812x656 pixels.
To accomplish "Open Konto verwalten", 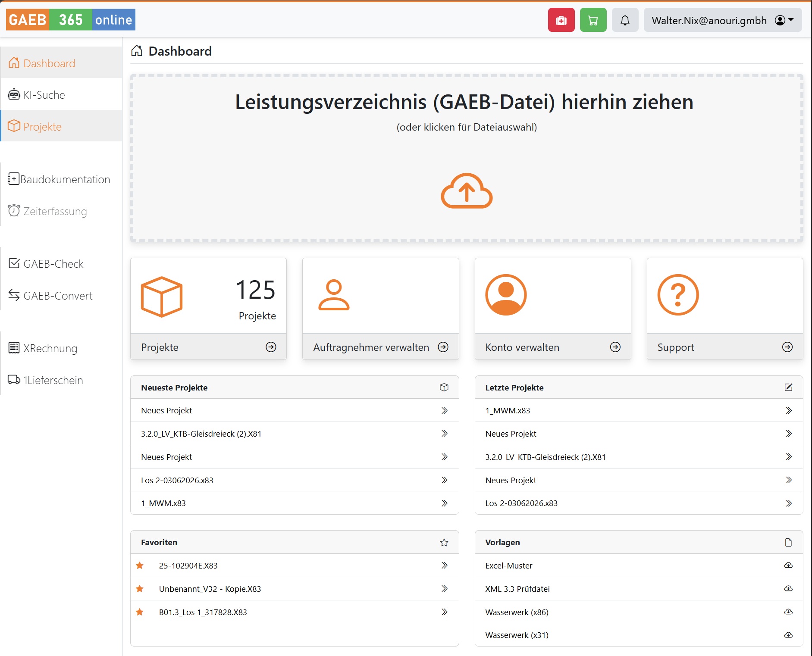I will [553, 347].
